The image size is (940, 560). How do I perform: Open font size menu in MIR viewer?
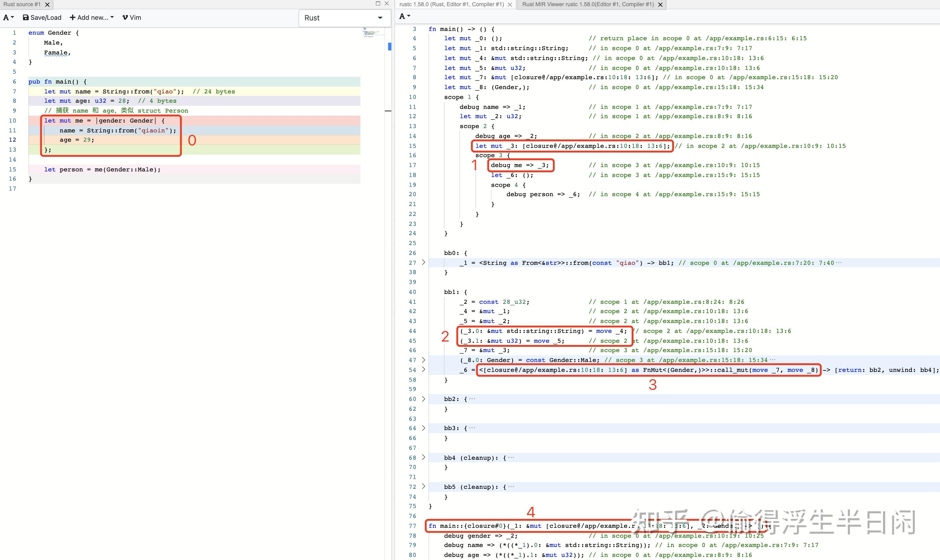(404, 16)
